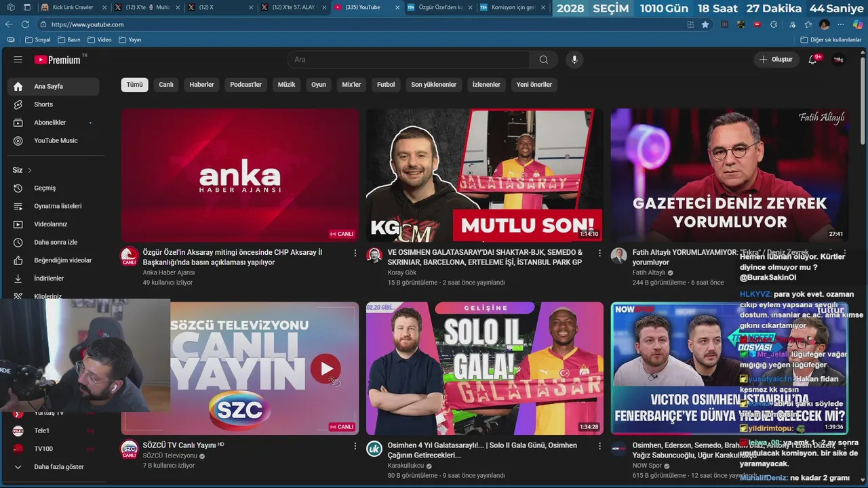Viewport: 868px width, 488px height.
Task: Select the Podcast'ler filter chip
Action: [x=245, y=85]
